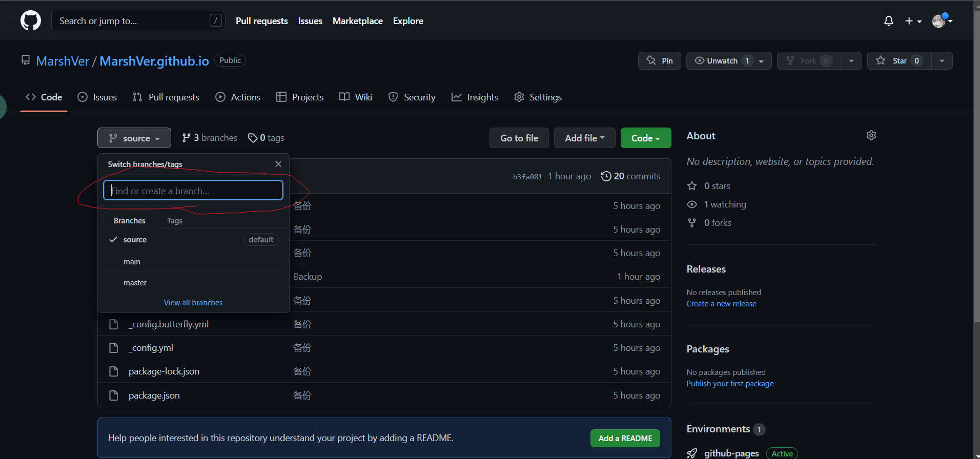The image size is (980, 459).
Task: Switch to the Issues tab
Action: click(x=97, y=97)
